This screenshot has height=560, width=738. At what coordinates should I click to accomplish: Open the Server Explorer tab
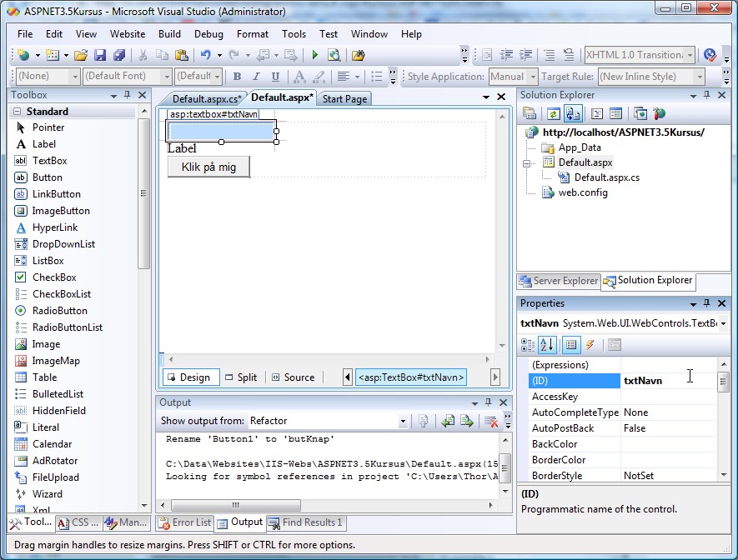pyautogui.click(x=559, y=281)
